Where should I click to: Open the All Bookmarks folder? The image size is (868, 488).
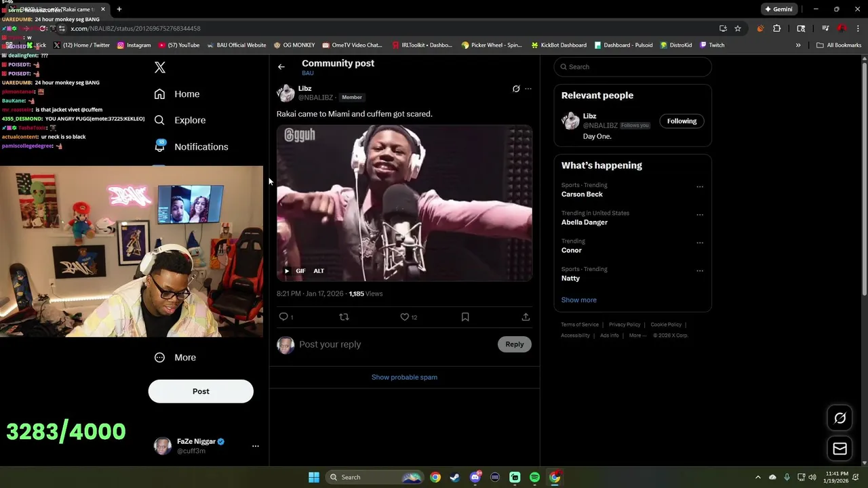(x=839, y=45)
